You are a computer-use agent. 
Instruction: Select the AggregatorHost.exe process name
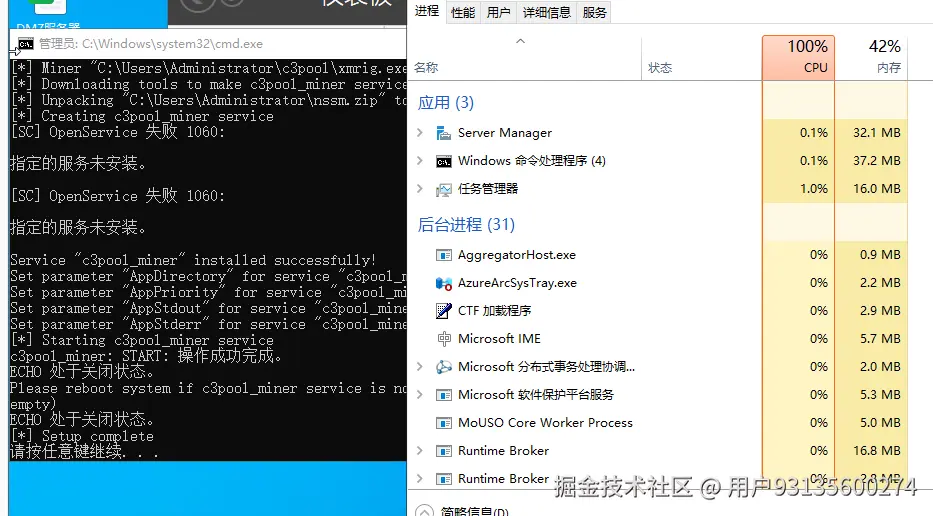(x=516, y=255)
